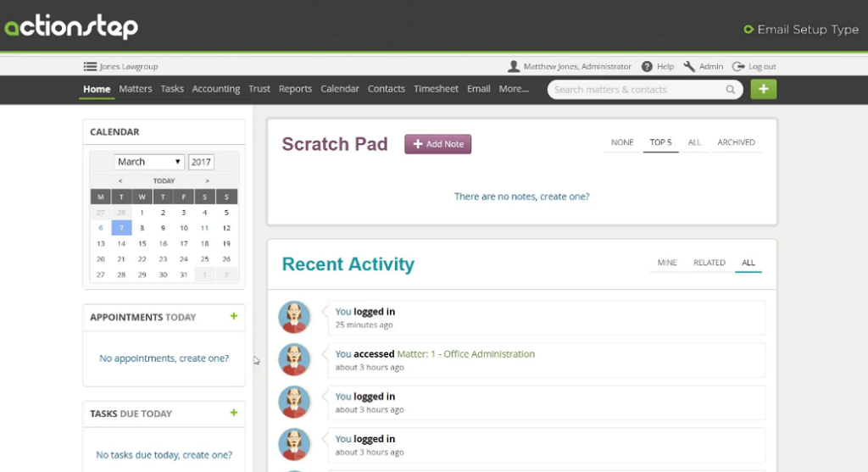Open Matter: 1 - Office Administration link
The width and height of the screenshot is (868, 472).
pyautogui.click(x=465, y=354)
